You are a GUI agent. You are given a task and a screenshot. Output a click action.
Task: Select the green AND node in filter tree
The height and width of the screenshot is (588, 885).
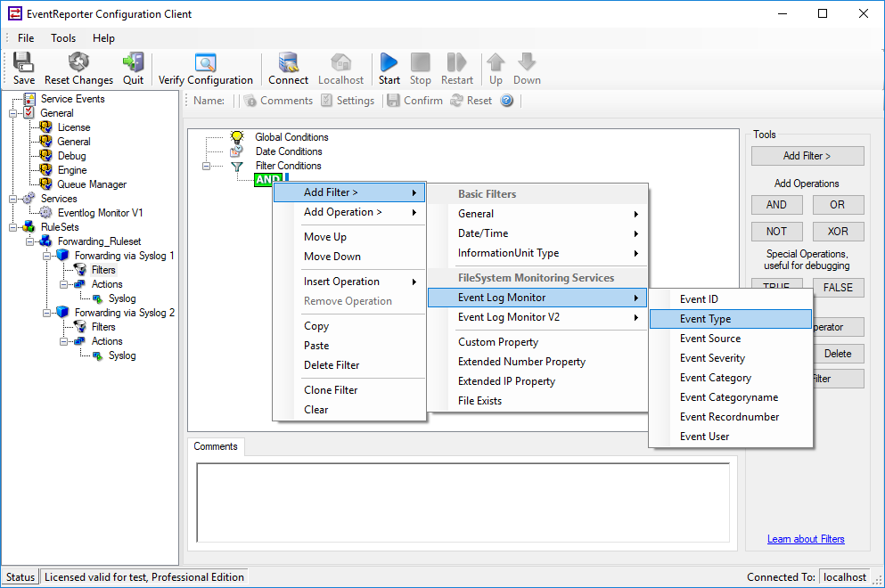[x=267, y=179]
